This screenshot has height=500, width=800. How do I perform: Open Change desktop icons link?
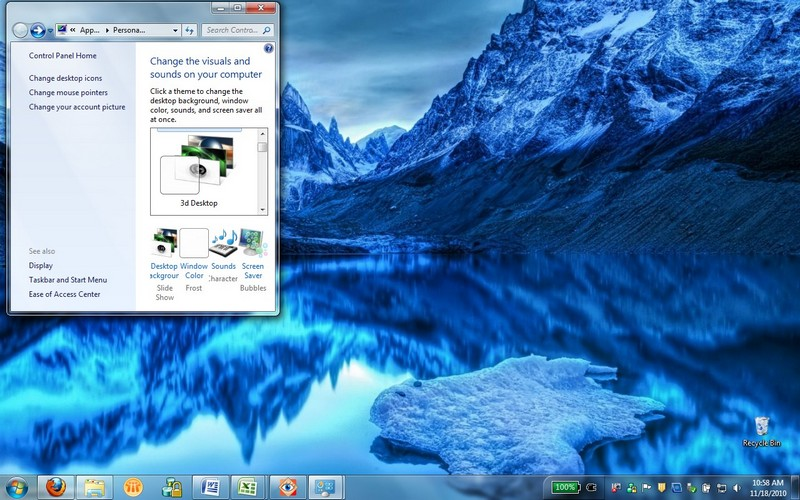tap(65, 78)
